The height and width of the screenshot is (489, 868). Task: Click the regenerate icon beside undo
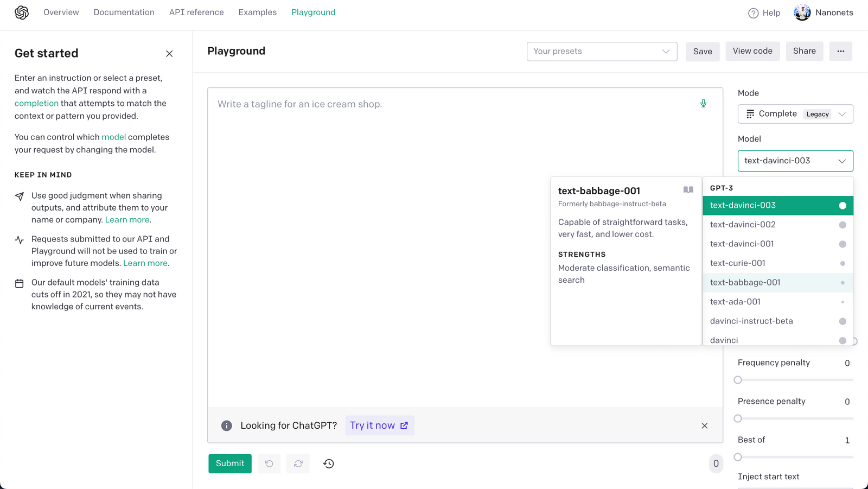[298, 463]
